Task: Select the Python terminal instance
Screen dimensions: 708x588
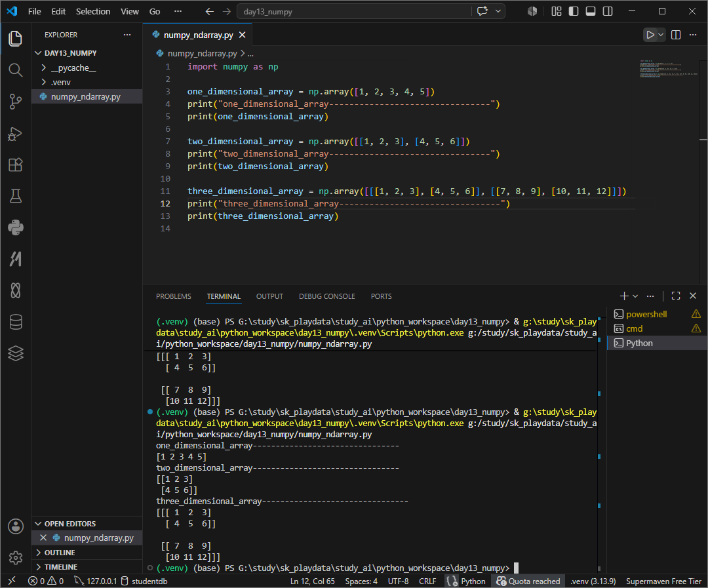Action: click(x=657, y=343)
